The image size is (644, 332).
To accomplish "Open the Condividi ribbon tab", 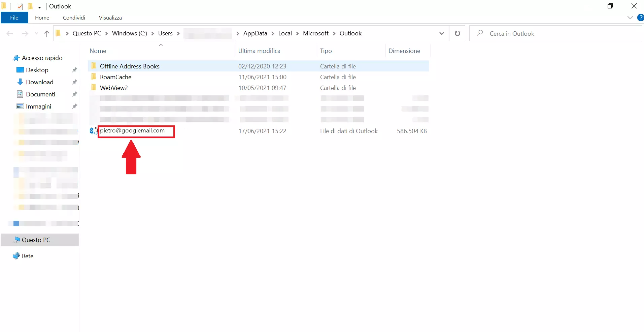I will click(74, 18).
